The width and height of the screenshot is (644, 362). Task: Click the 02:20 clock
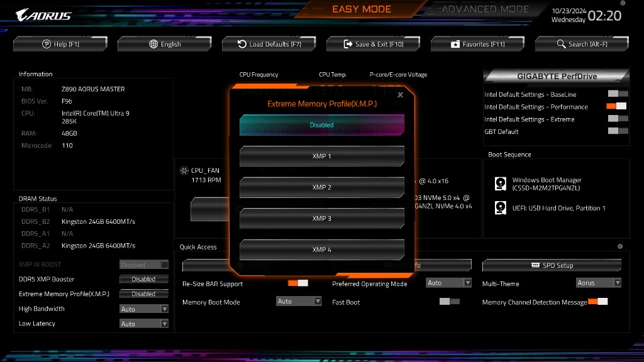(x=604, y=16)
